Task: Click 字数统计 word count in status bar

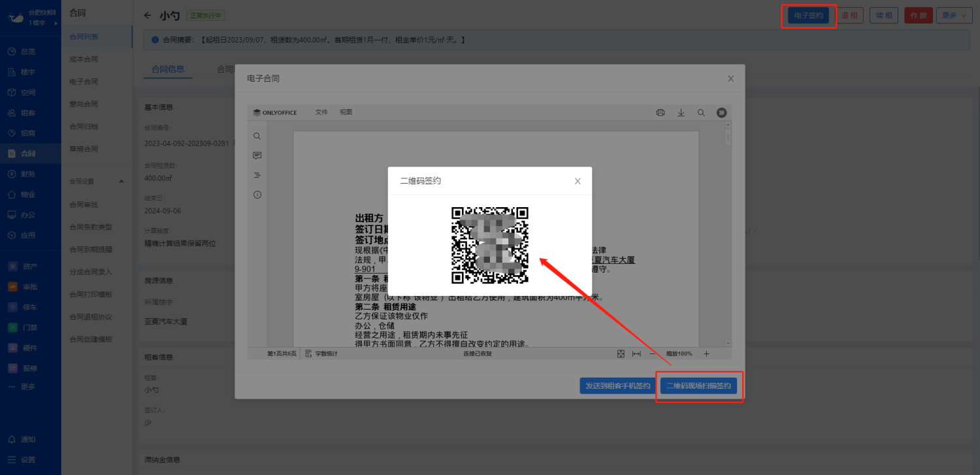Action: coord(321,353)
